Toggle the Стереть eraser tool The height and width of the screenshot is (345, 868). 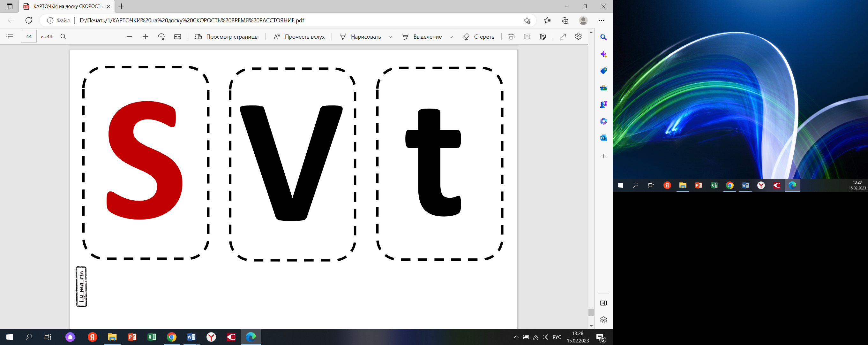pos(478,37)
